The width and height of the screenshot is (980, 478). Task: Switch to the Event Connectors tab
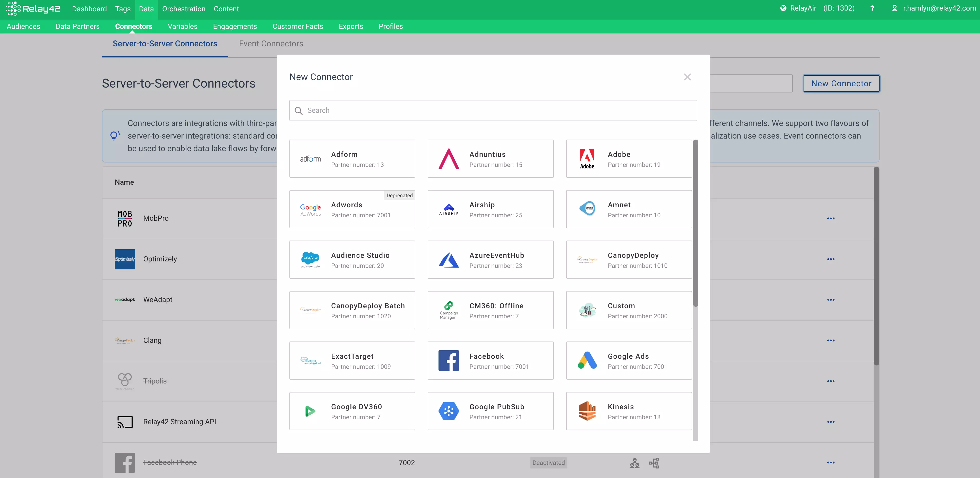coord(271,44)
